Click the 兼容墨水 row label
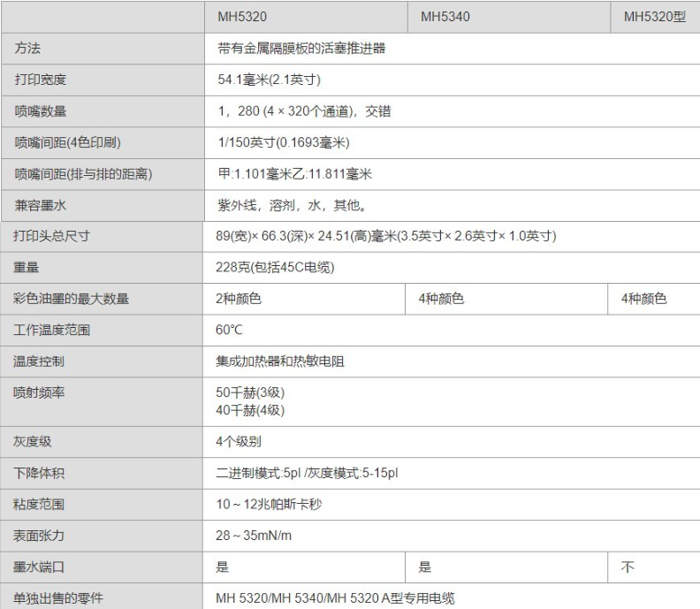Screen dimensions: 700x609 click(40, 205)
